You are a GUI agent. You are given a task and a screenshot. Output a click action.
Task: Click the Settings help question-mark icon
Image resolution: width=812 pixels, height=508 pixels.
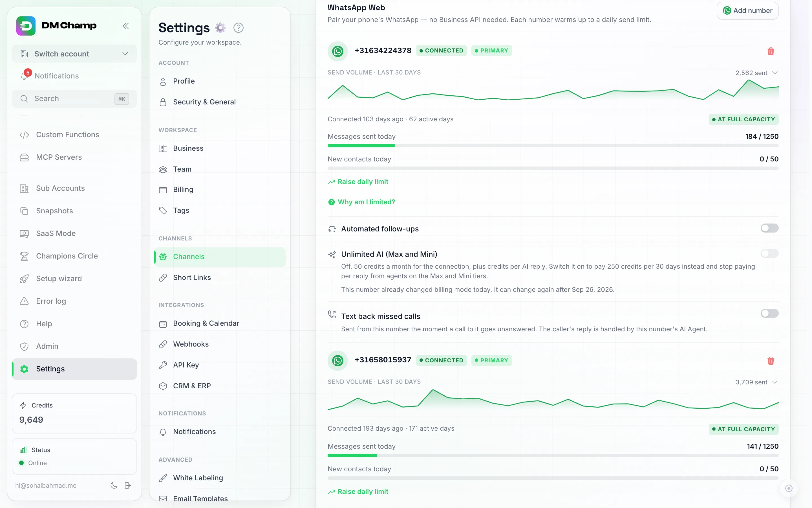coord(238,28)
